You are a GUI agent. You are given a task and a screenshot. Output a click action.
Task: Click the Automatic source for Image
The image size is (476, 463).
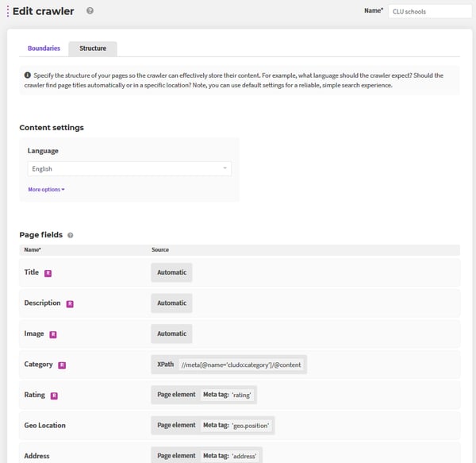(x=171, y=334)
